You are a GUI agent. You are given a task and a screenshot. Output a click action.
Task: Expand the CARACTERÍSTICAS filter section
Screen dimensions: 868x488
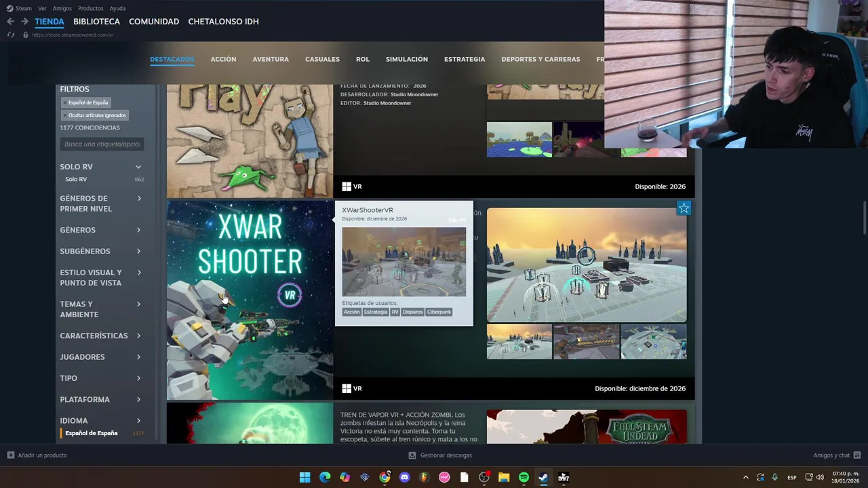138,335
